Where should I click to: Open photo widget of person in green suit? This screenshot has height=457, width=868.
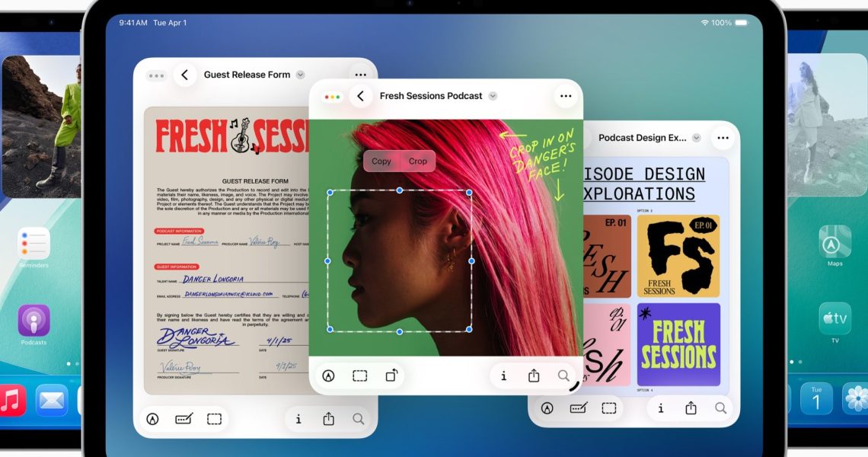(42, 126)
